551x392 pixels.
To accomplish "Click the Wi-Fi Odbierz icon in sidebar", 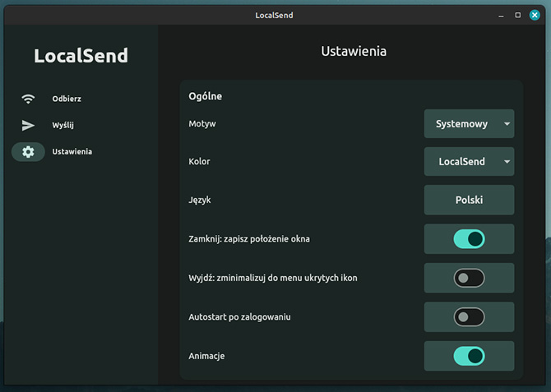I will (28, 99).
